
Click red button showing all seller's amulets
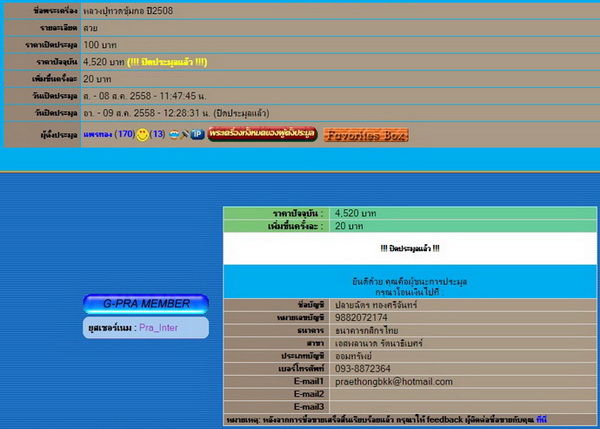[262, 134]
